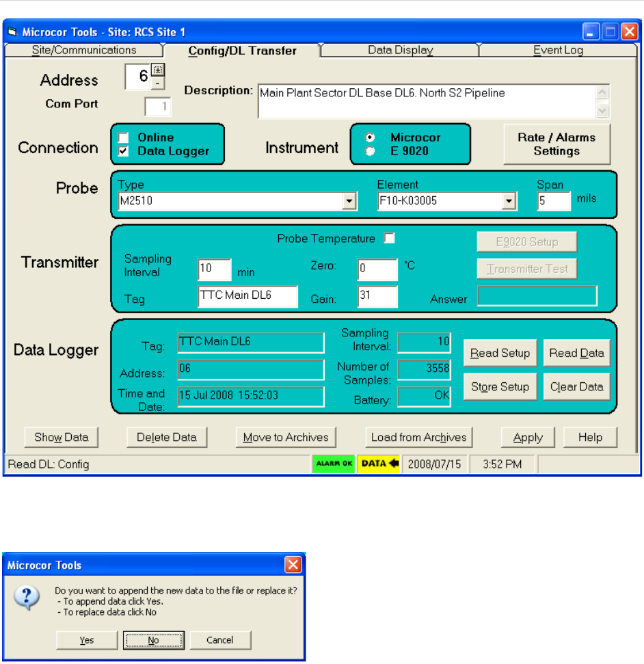
Task: Switch to the Site/Communications tab
Action: click(x=84, y=50)
